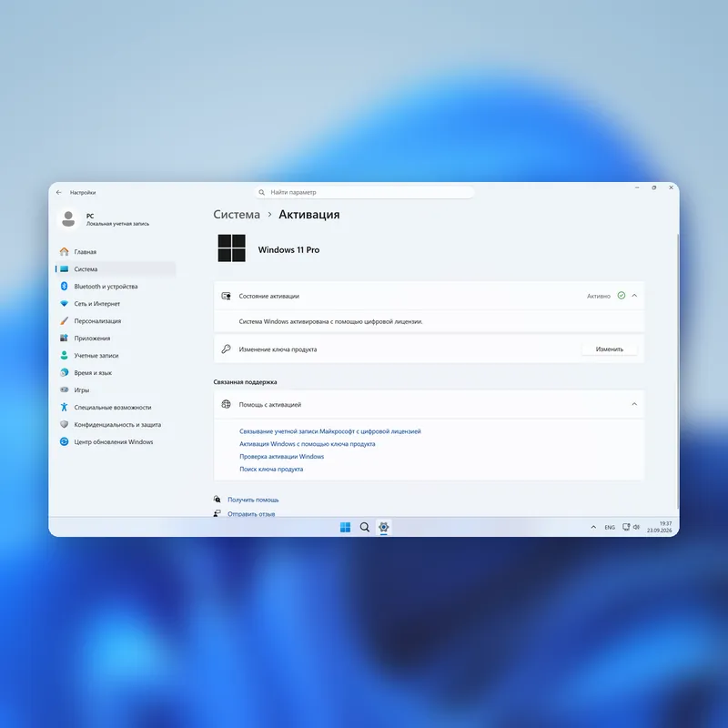
Task: Click the Windows Update refresh icon
Action: click(64, 441)
